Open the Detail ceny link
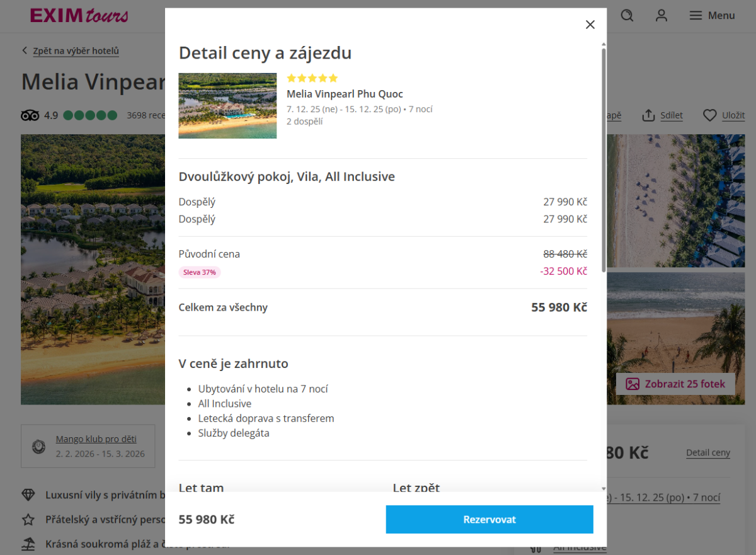Viewport: 756px width, 555px height. click(x=707, y=452)
